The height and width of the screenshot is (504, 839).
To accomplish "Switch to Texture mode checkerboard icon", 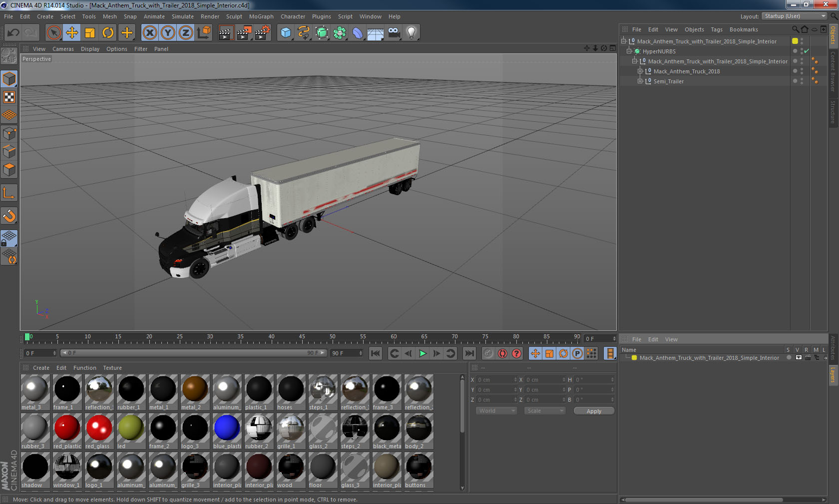I will coord(9,97).
